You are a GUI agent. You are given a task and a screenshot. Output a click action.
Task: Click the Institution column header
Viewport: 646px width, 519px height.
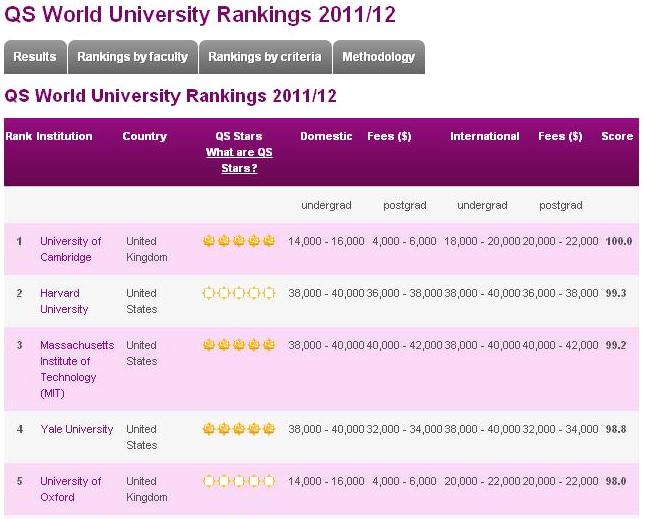point(64,136)
